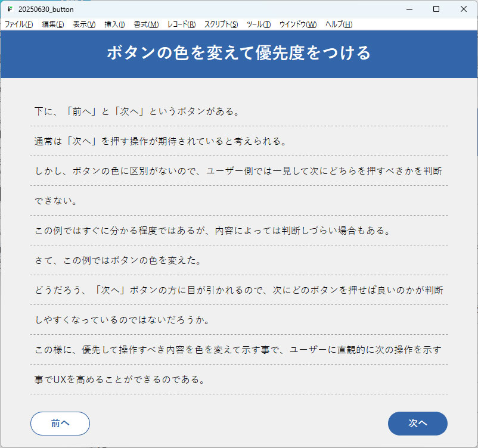Viewport: 478px width, 448px height.
Task: Open the 書式(M) menu
Action: point(147,24)
